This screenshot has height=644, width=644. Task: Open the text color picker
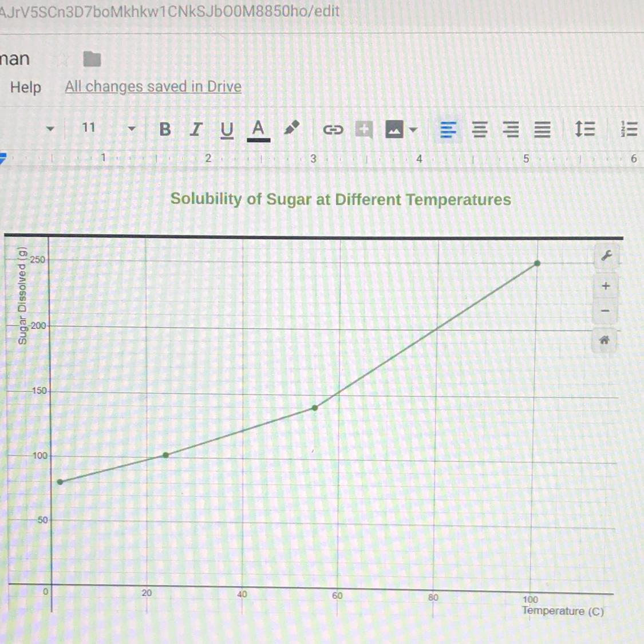click(258, 131)
